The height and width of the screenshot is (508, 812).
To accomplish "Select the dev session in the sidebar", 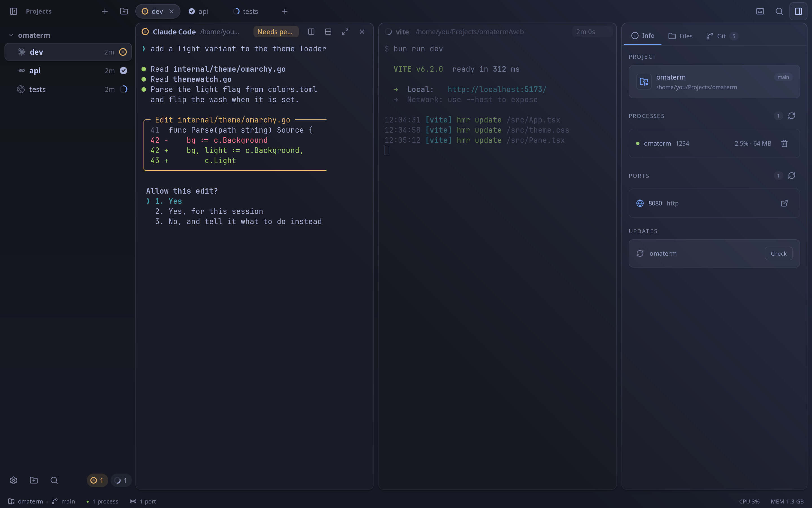I will [x=68, y=52].
